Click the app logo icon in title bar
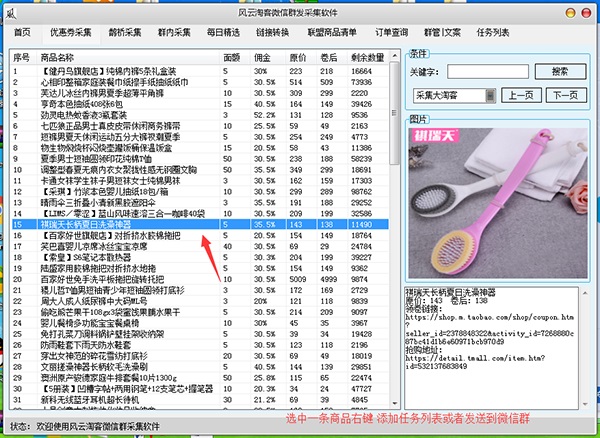Screen dimensions: 600x438 [11, 13]
